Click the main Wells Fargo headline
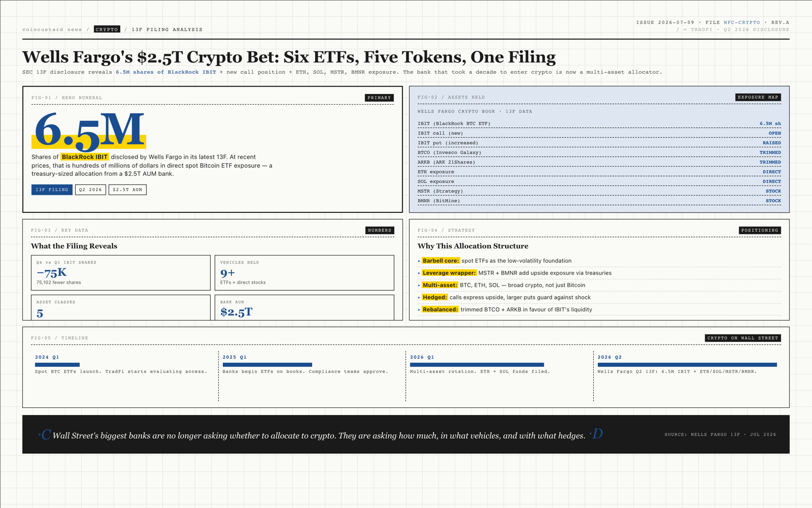The width and height of the screenshot is (812, 508). (x=289, y=57)
